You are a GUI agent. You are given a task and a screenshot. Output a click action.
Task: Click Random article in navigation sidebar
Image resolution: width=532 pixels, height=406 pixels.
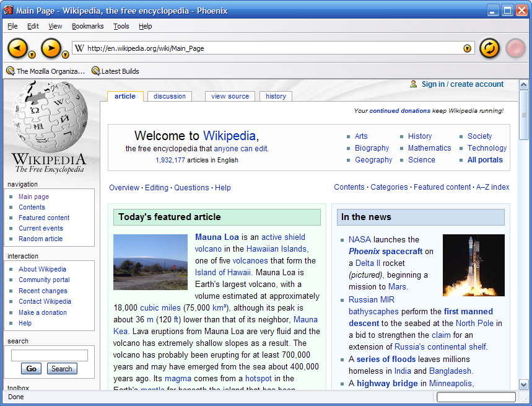[41, 239]
